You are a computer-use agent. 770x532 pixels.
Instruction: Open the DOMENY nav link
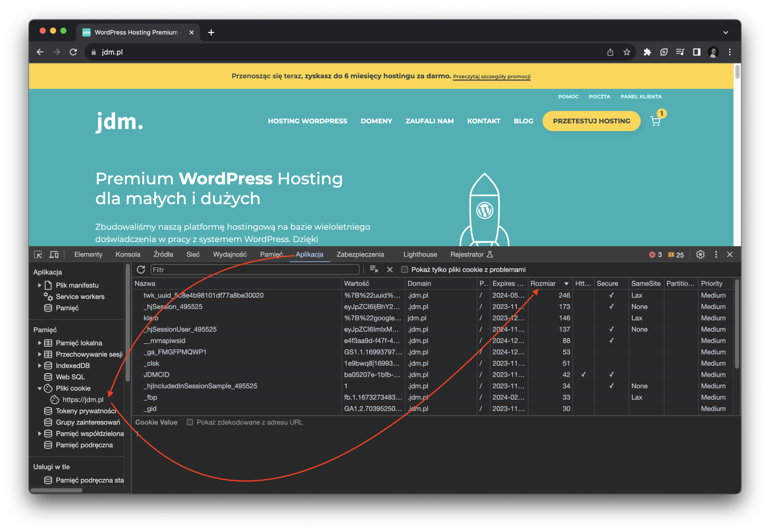[376, 121]
